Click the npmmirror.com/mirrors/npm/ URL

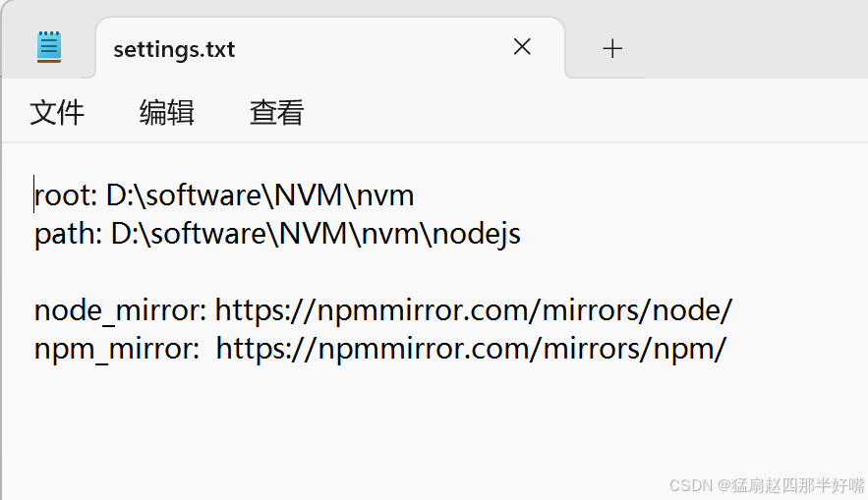pos(471,349)
